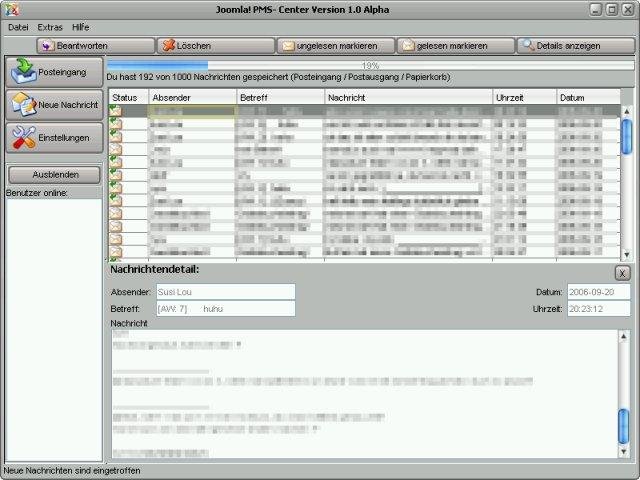
Task: Click the message body scrollbar thumb
Action: pyautogui.click(x=624, y=427)
